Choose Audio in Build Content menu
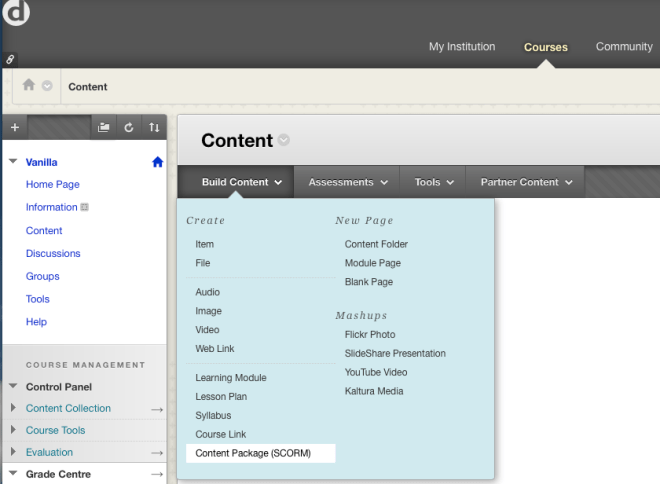This screenshot has width=660, height=484. 208,292
